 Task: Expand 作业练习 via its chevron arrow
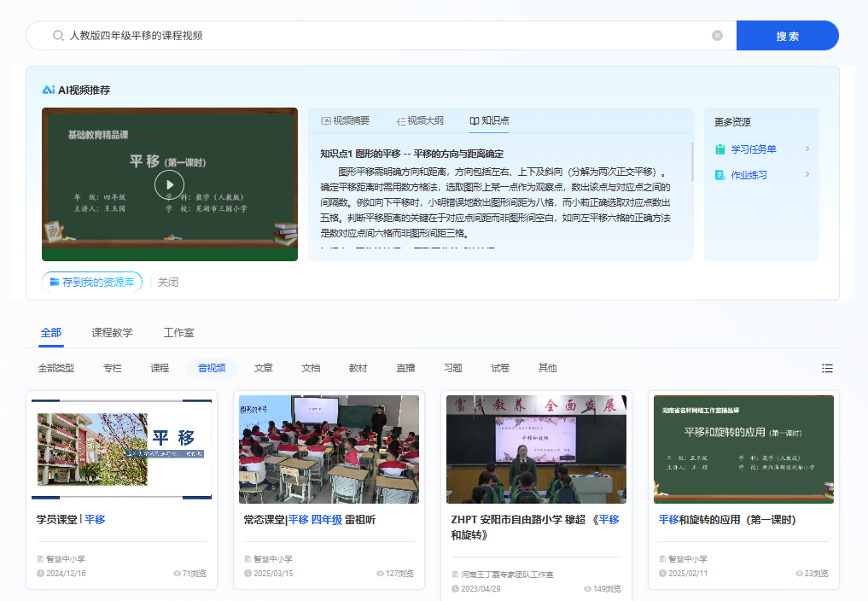tap(807, 173)
